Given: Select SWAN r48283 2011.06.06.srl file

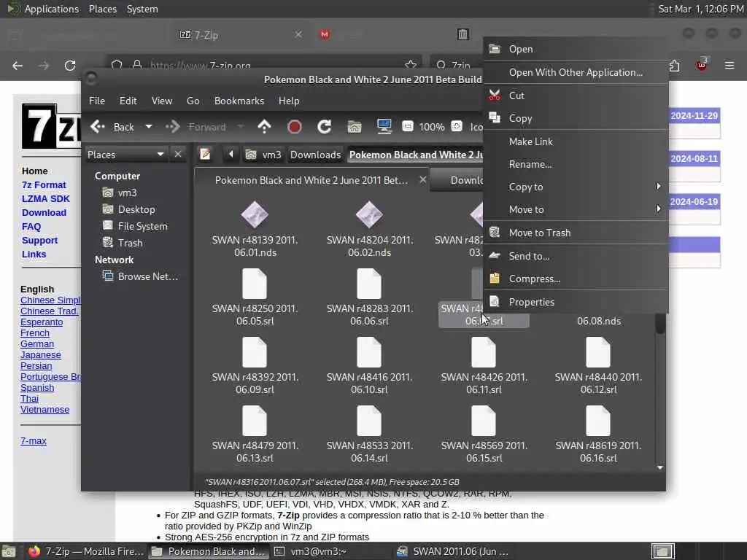Looking at the screenshot, I should point(369,297).
